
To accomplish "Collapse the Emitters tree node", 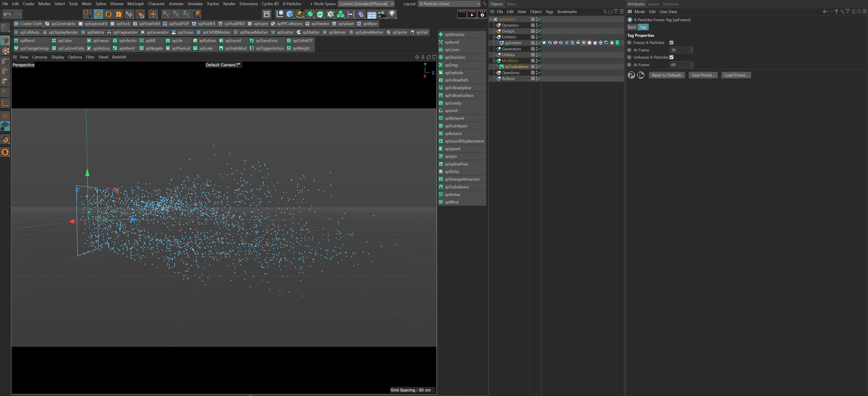I will point(494,37).
